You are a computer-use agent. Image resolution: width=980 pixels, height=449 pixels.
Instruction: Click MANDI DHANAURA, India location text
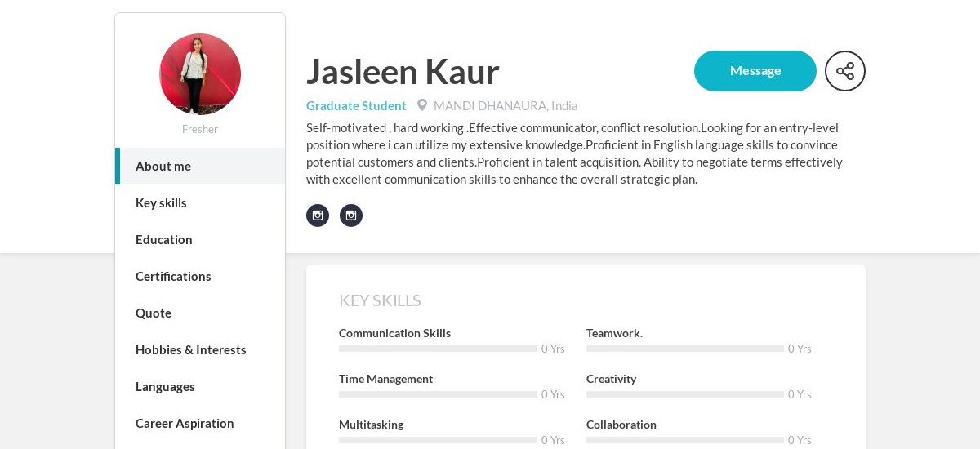point(506,105)
